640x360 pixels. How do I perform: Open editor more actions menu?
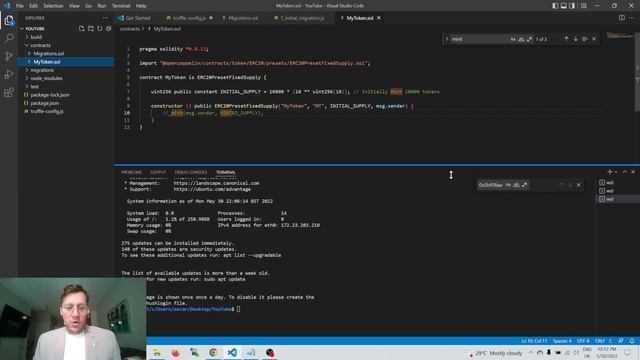[x=631, y=18]
